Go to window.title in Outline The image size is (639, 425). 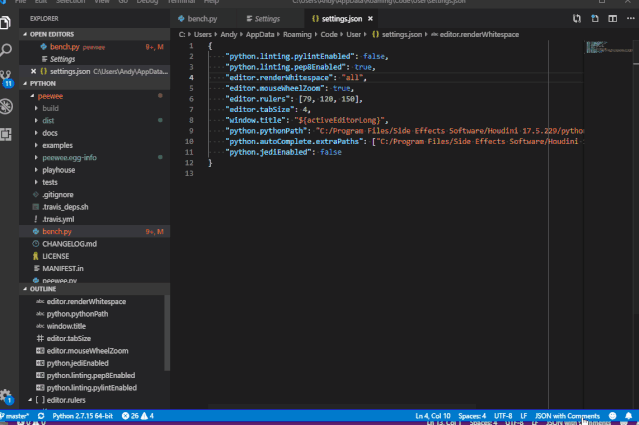66,326
